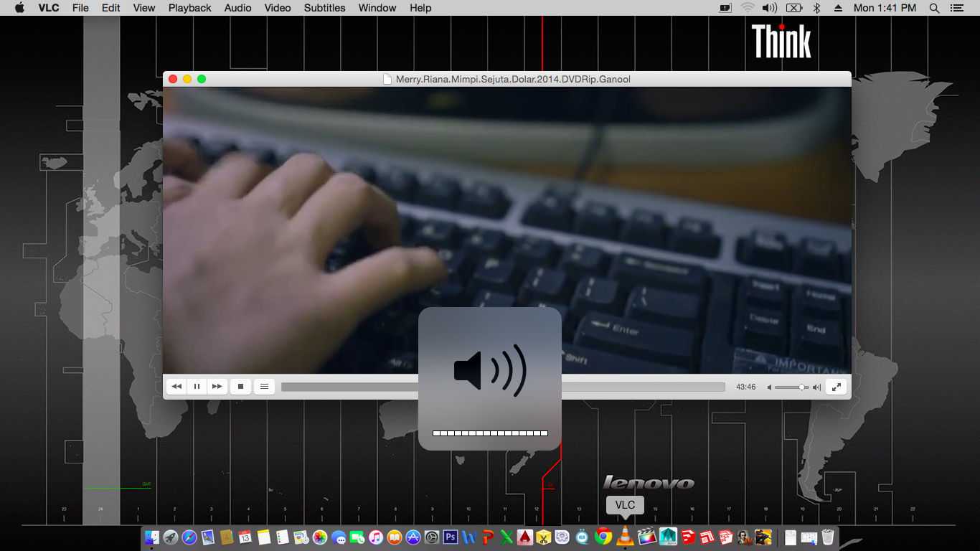Expand the Audio menu

click(x=237, y=8)
